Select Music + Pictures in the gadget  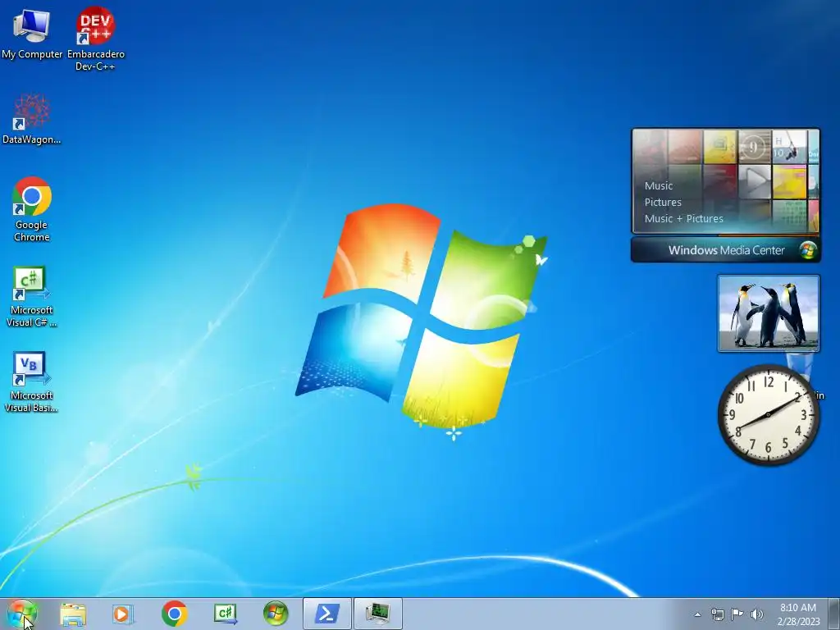(x=683, y=218)
